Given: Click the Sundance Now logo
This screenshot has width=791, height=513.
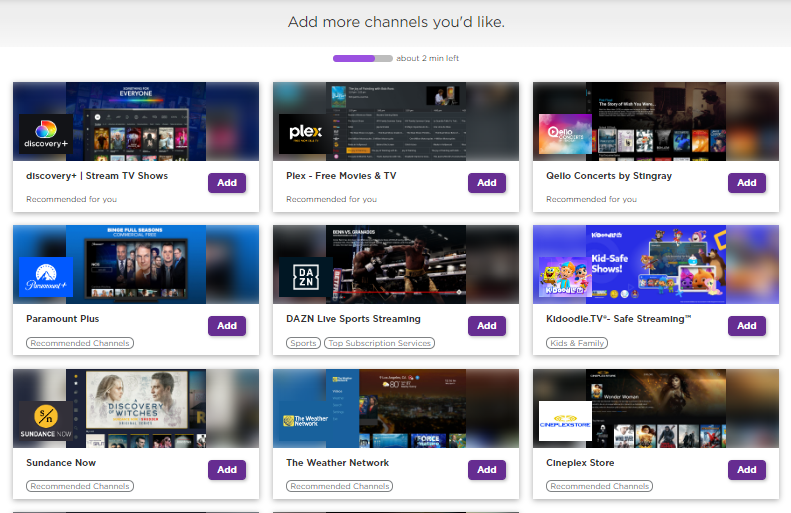Looking at the screenshot, I should (x=46, y=421).
